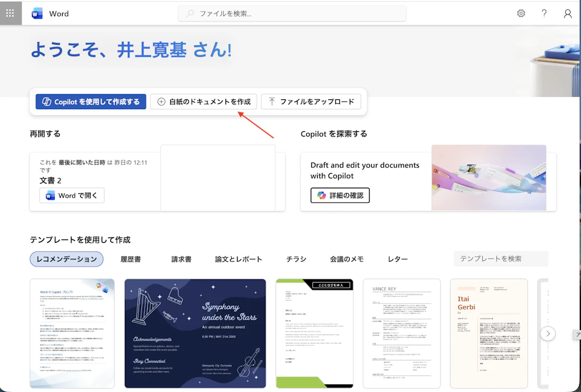Select the レター template tab
The image size is (581, 392).
pyautogui.click(x=397, y=259)
